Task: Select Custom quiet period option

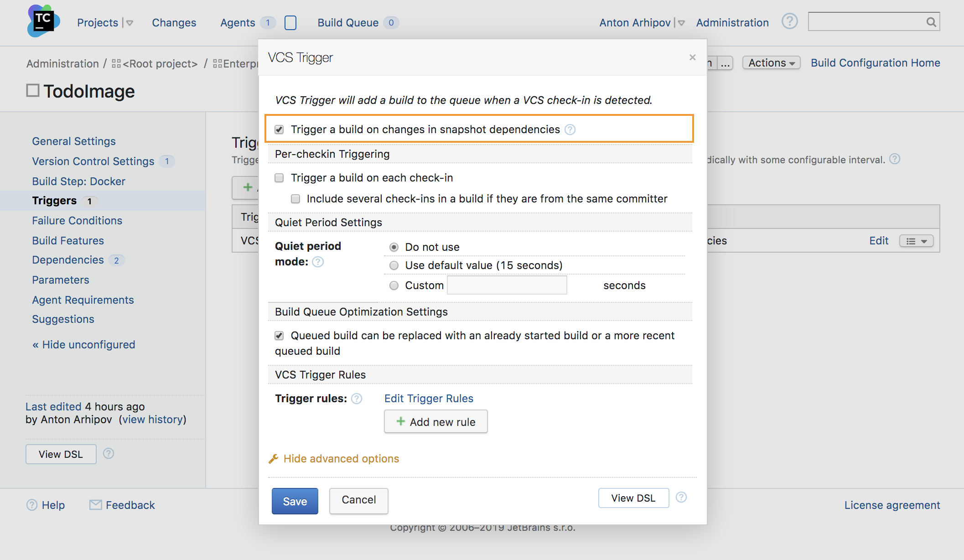Action: 394,285
